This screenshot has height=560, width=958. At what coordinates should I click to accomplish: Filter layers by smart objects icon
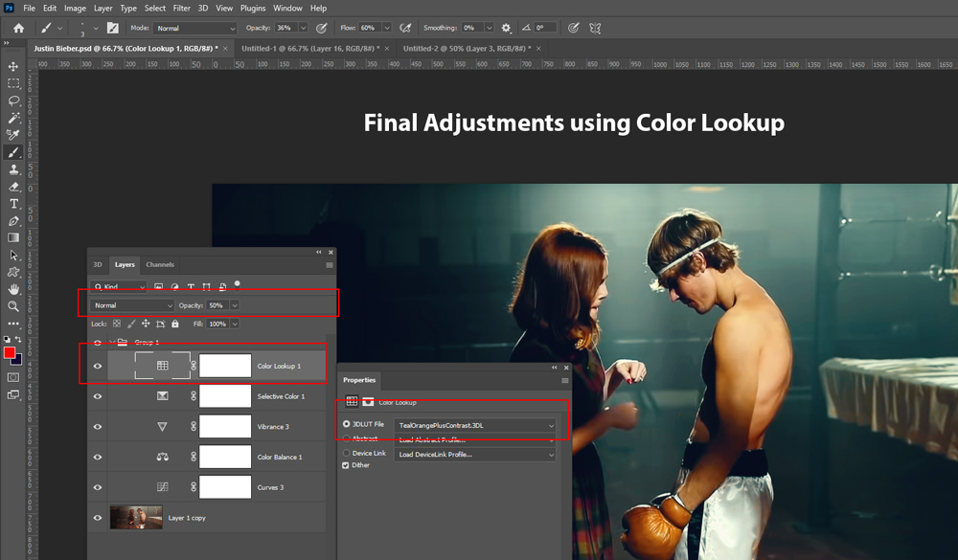click(x=222, y=286)
